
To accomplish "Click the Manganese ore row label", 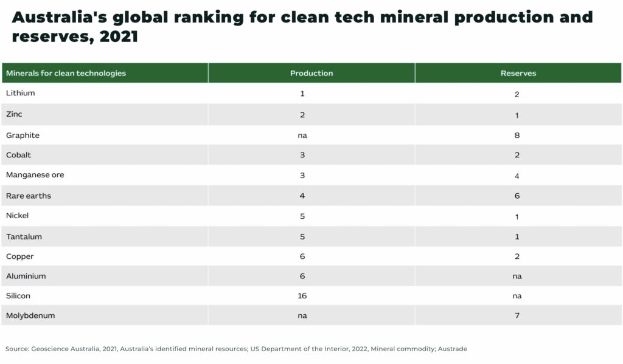I will click(x=35, y=174).
